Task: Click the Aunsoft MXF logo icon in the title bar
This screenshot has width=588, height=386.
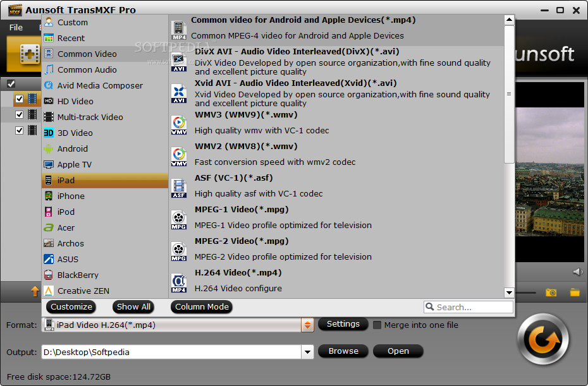Action: click(x=15, y=10)
